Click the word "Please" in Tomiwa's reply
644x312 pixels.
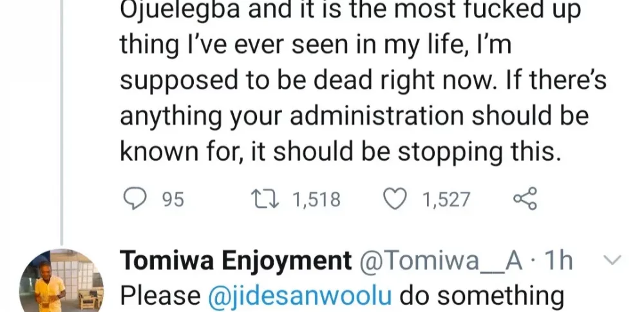tap(160, 296)
